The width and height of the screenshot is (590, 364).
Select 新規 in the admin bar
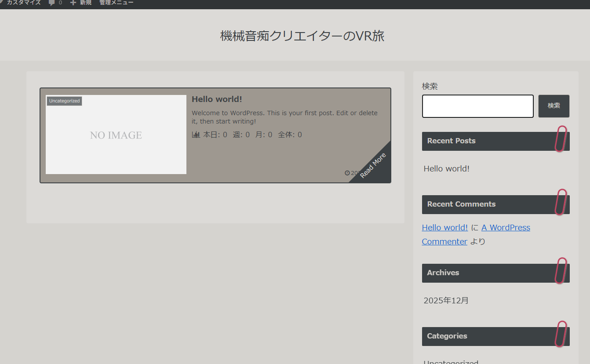coord(85,3)
